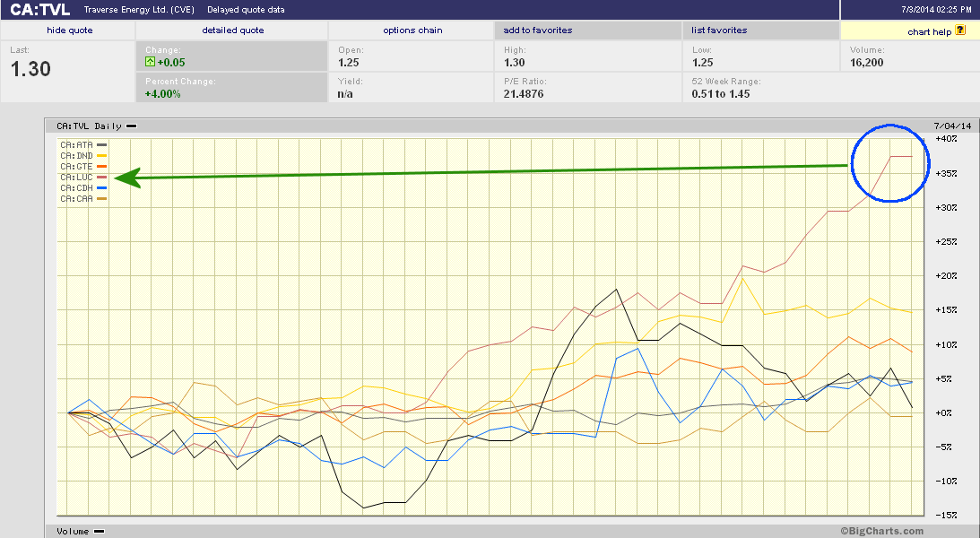The width and height of the screenshot is (980, 538).
Task: Click the hide quote link
Action: tap(69, 30)
